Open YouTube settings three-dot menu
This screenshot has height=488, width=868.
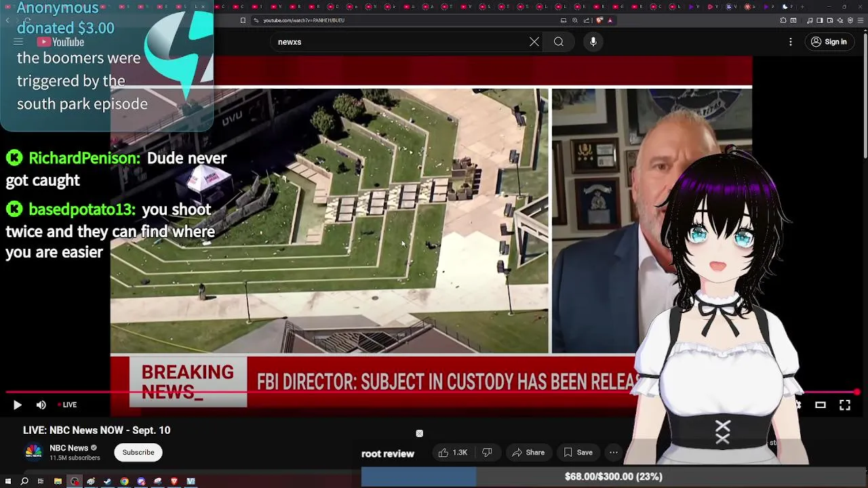(791, 42)
